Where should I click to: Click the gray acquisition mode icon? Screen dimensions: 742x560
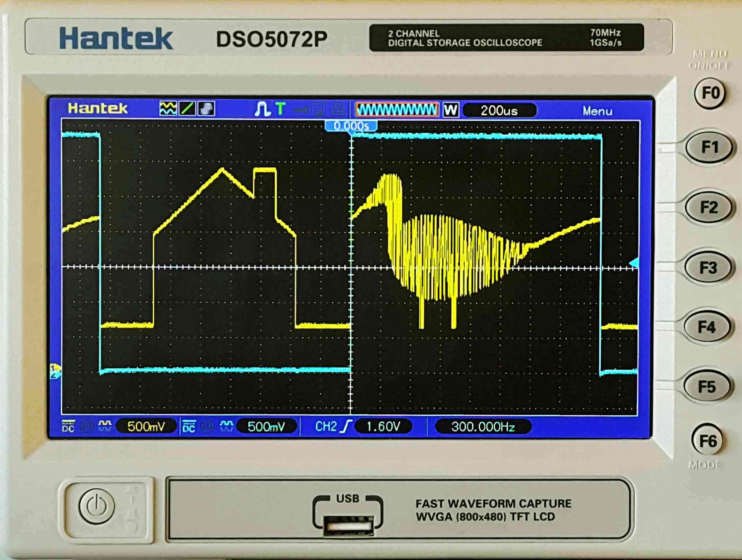coord(206,109)
